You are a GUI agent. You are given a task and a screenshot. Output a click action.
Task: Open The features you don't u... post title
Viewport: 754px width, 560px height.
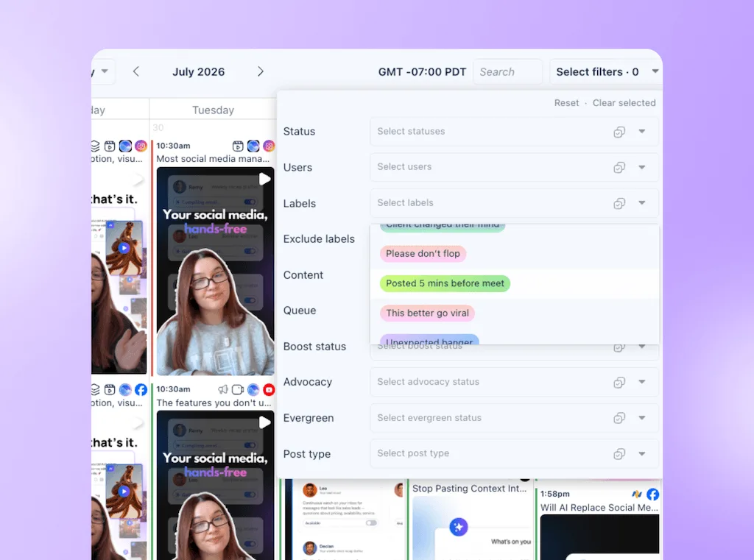214,403
